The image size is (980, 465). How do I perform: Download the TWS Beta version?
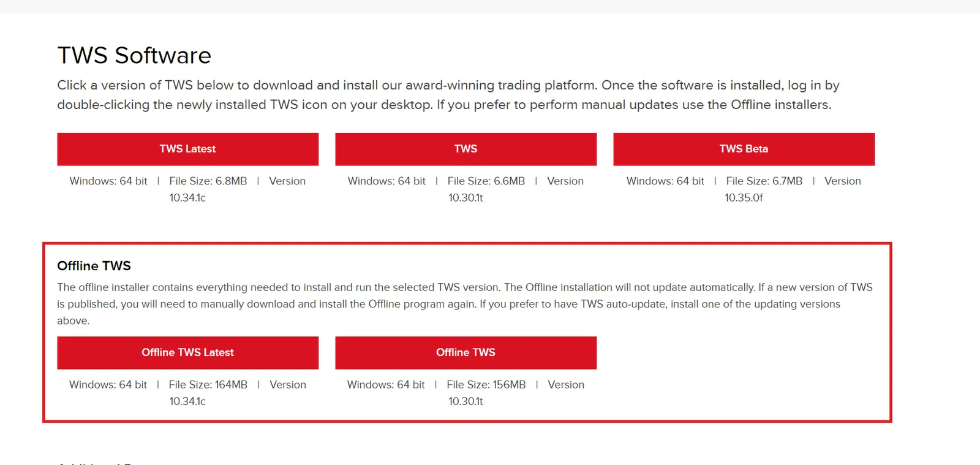pos(744,149)
